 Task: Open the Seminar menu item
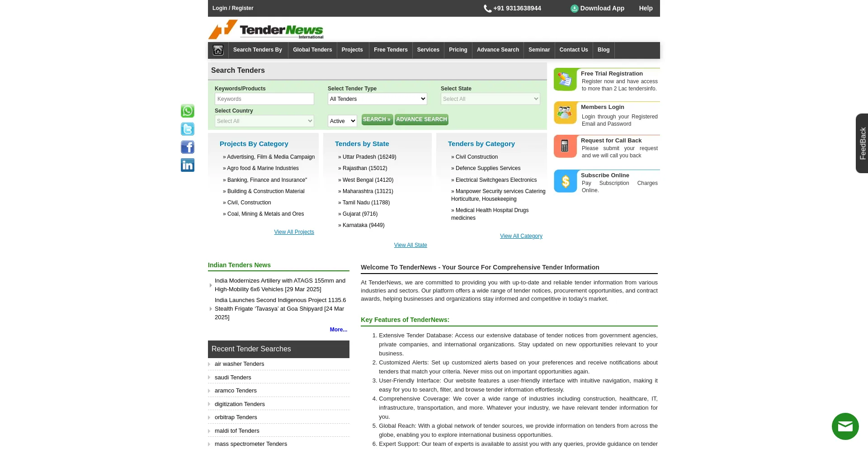[539, 50]
